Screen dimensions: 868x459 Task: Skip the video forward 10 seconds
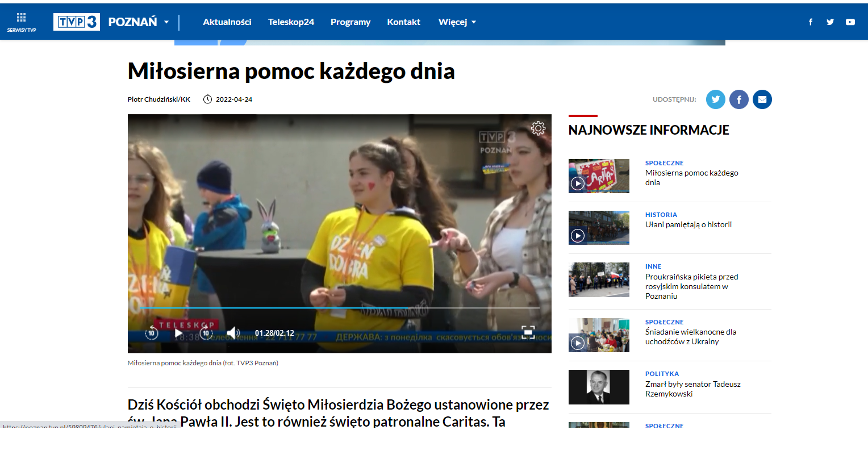[206, 333]
